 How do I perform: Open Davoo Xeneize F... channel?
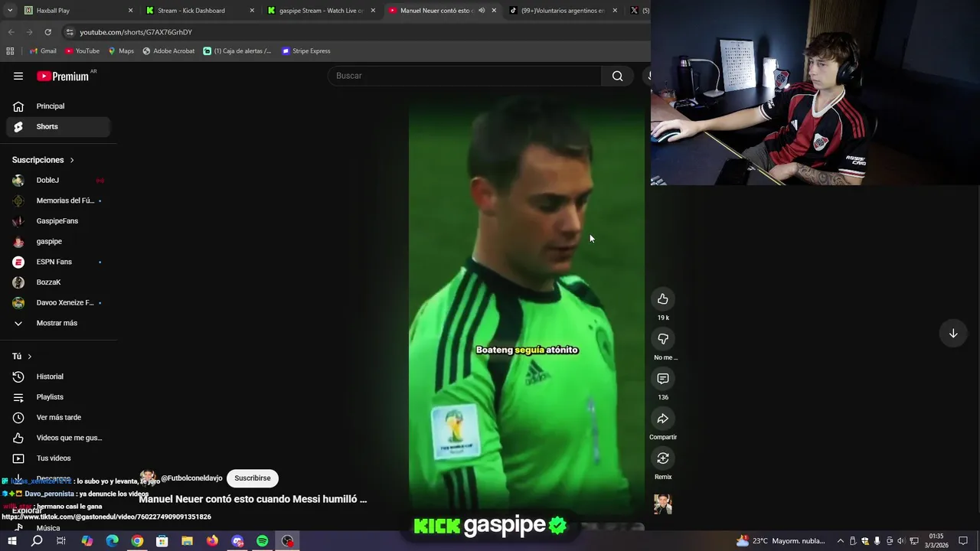tap(57, 302)
